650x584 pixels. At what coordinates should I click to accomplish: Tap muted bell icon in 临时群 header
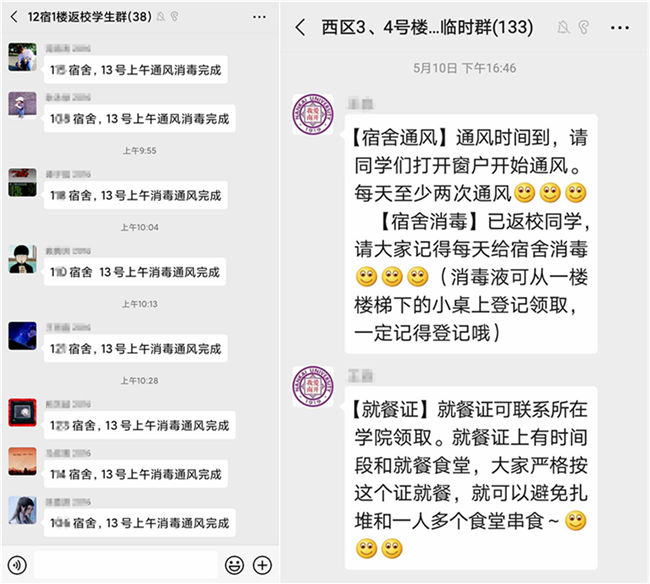[563, 28]
